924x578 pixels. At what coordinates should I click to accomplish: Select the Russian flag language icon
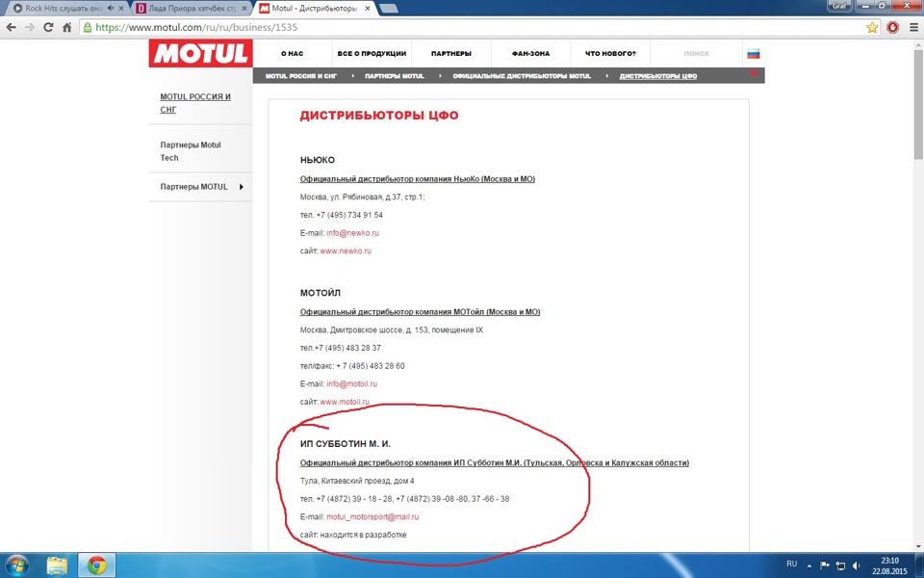753,54
